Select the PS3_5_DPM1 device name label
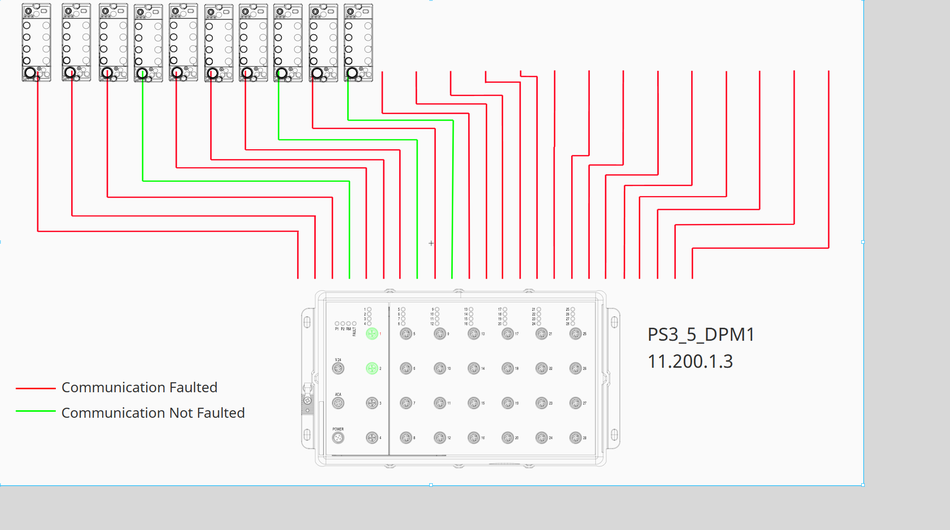The image size is (950, 530). 701,335
